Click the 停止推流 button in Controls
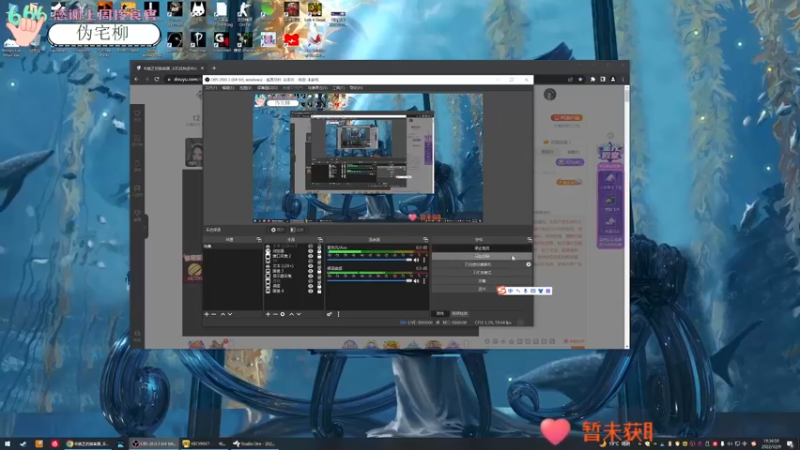800x450 pixels. 482,248
